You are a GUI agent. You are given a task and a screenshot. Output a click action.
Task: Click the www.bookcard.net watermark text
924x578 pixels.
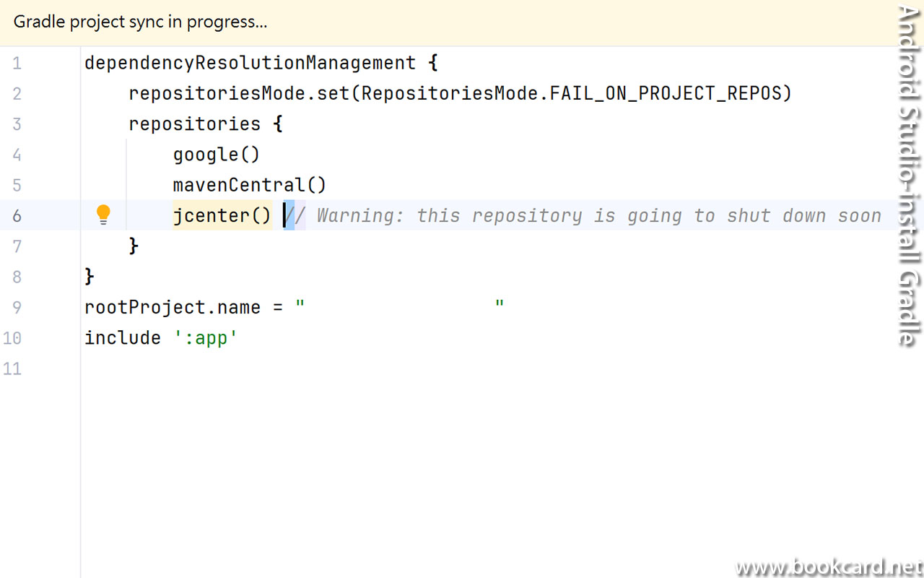pyautogui.click(x=828, y=566)
